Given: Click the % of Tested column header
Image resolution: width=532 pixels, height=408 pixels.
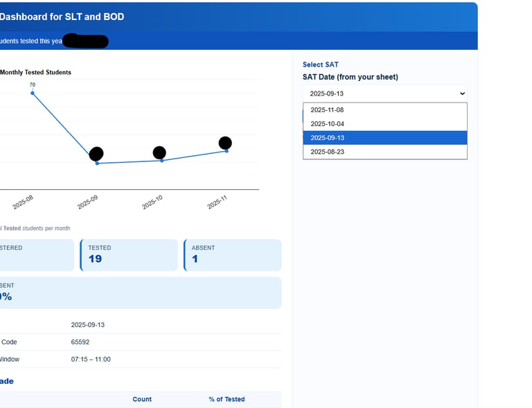Looking at the screenshot, I should [x=227, y=399].
